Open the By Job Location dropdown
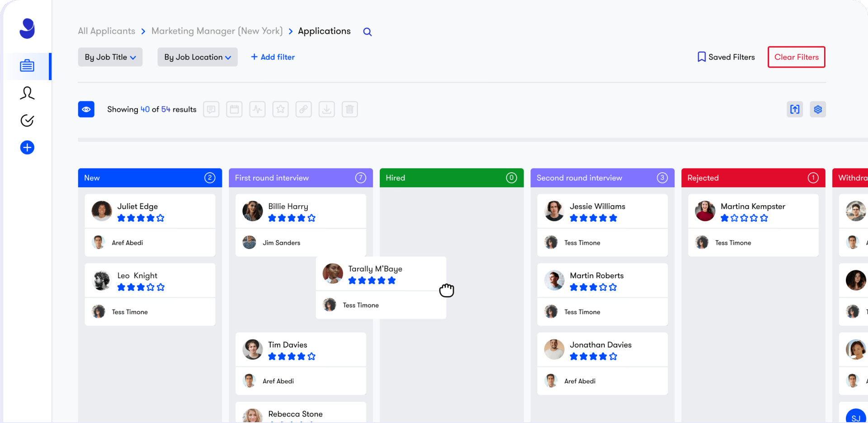868x423 pixels. 198,57
